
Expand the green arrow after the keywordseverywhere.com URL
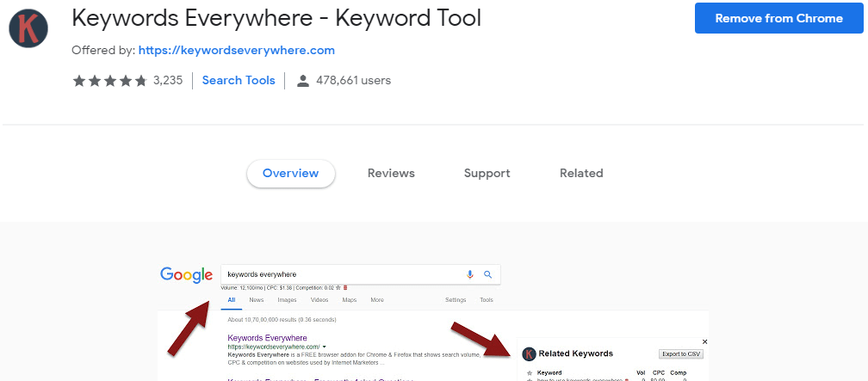point(325,347)
